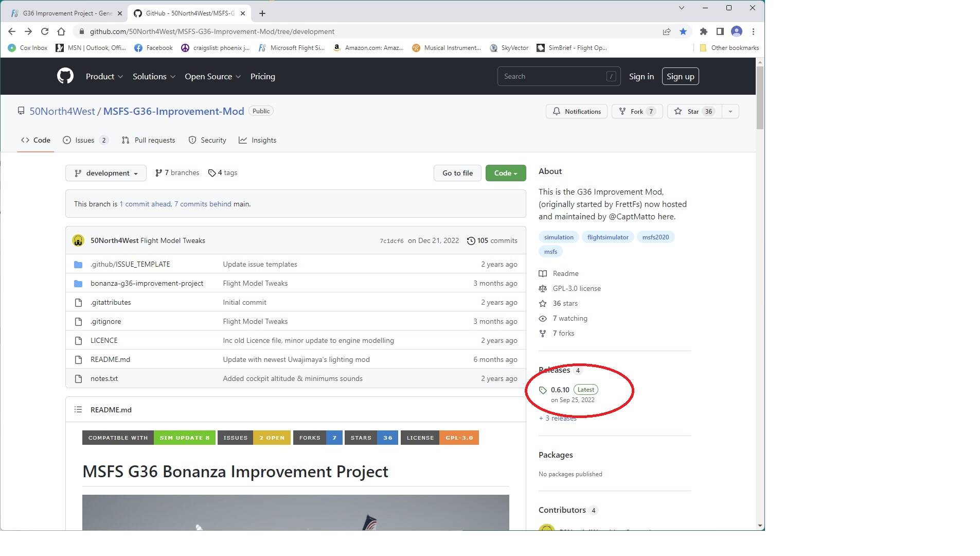Expand the Product menu
Viewport: 980px width, 556px height.
coord(104,76)
